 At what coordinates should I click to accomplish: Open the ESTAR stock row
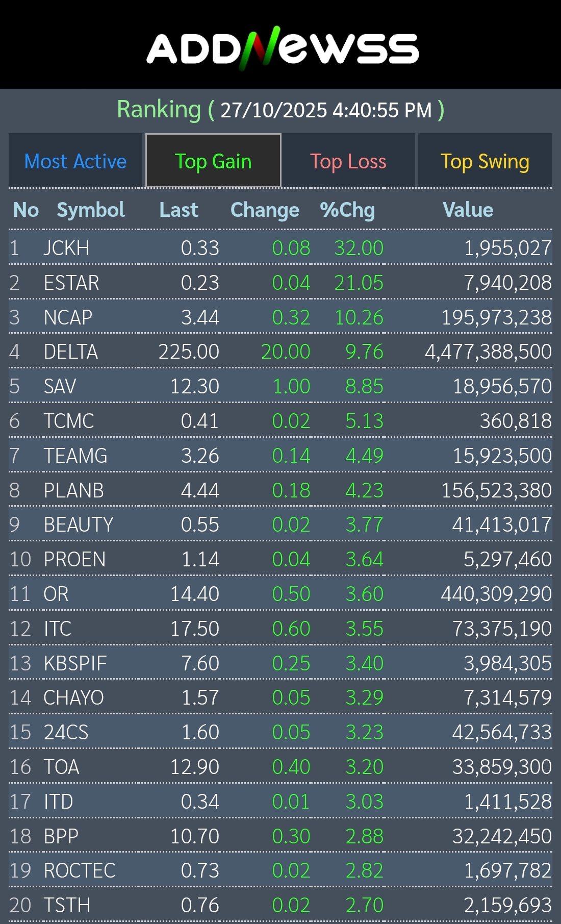(x=71, y=283)
